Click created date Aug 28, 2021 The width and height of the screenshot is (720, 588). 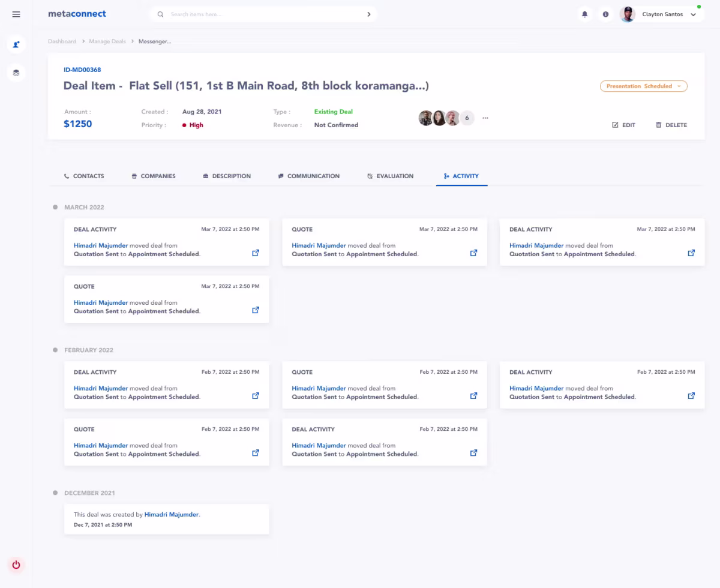click(x=202, y=112)
